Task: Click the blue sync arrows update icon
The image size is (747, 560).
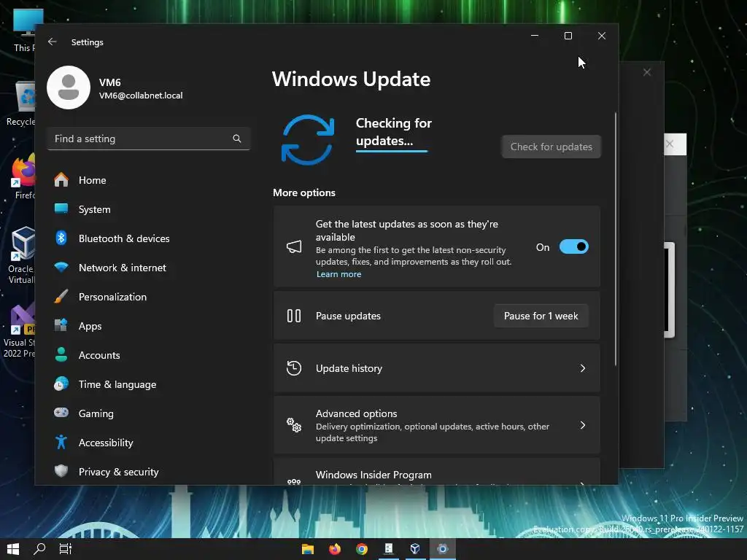Action: [308, 139]
